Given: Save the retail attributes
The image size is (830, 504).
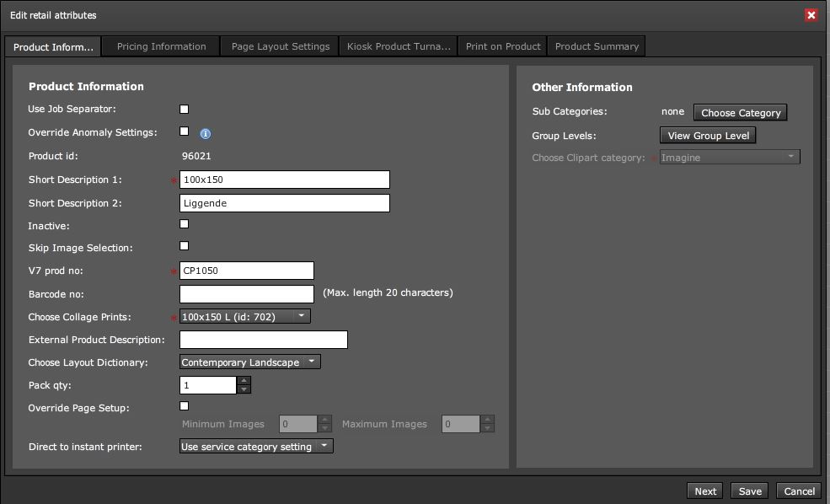Looking at the screenshot, I should coord(750,491).
